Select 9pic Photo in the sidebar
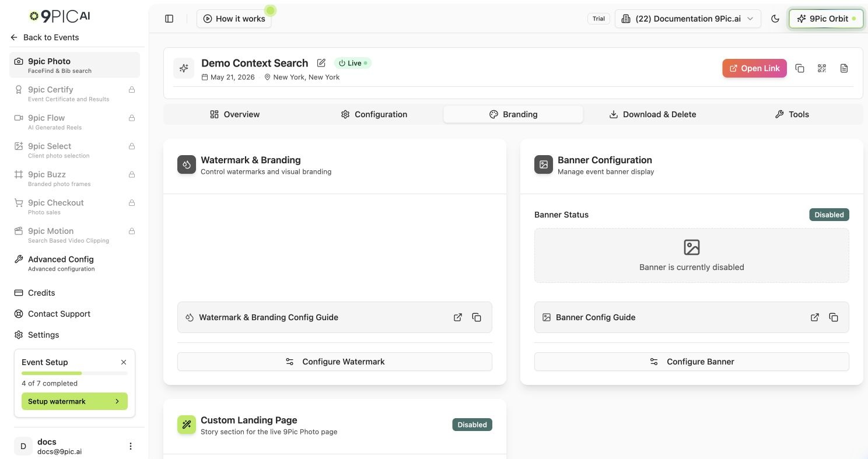 75,65
